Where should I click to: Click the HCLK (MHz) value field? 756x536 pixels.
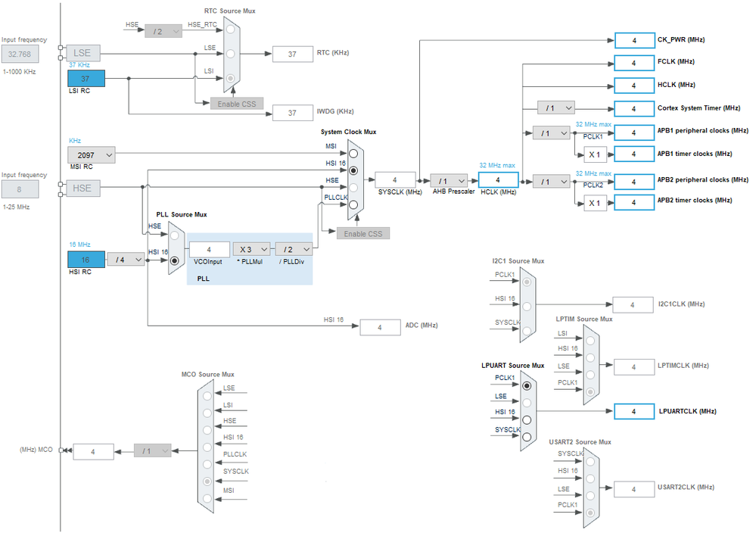(498, 179)
